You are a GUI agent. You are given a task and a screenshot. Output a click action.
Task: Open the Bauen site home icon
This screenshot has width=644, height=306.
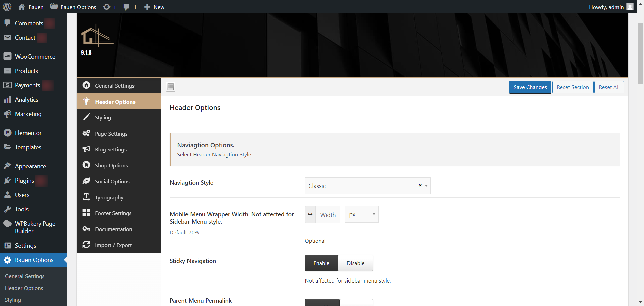(x=22, y=7)
